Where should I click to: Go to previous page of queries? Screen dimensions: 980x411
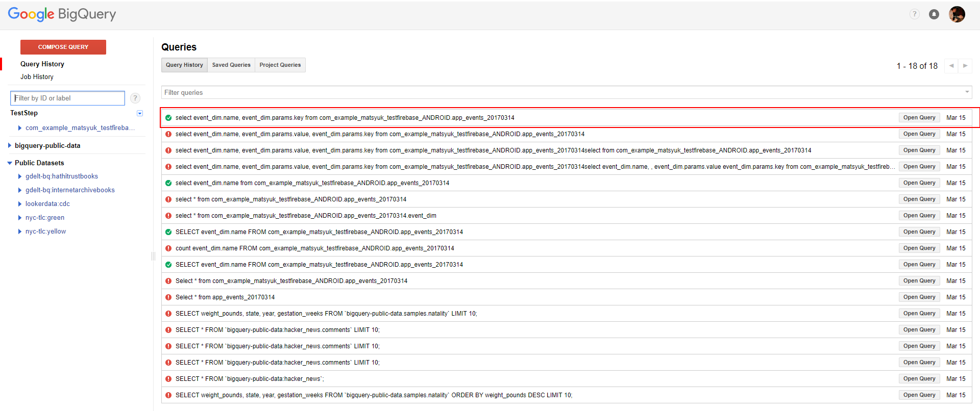(951, 66)
